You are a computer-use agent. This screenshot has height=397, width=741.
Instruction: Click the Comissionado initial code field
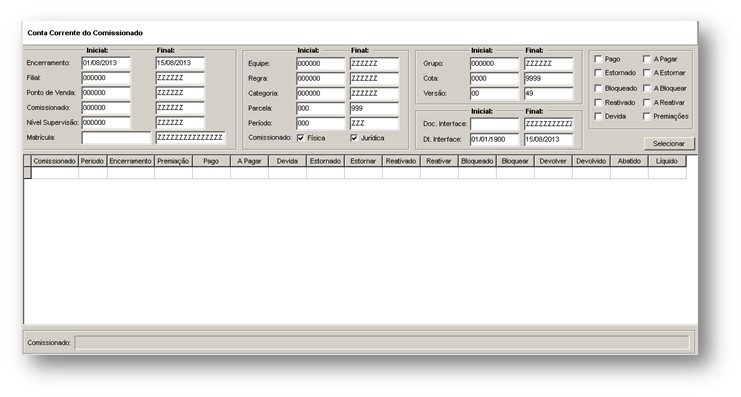point(106,108)
